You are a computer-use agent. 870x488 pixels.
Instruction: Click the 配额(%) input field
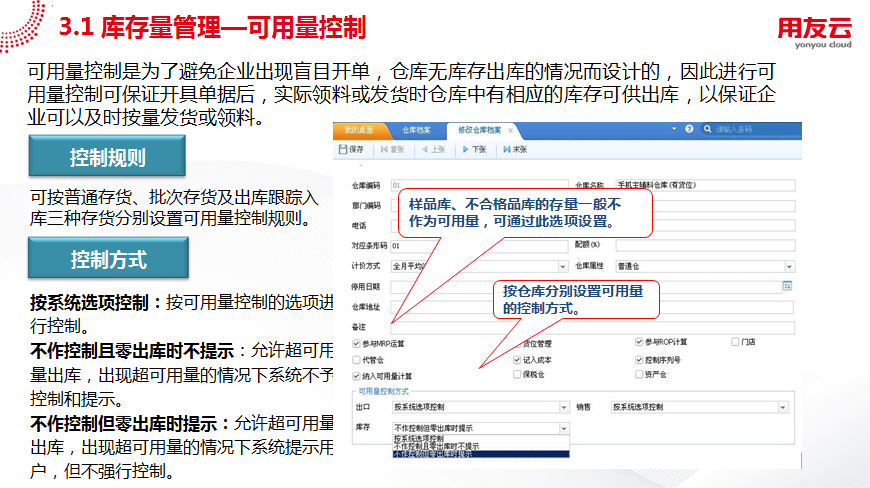705,245
